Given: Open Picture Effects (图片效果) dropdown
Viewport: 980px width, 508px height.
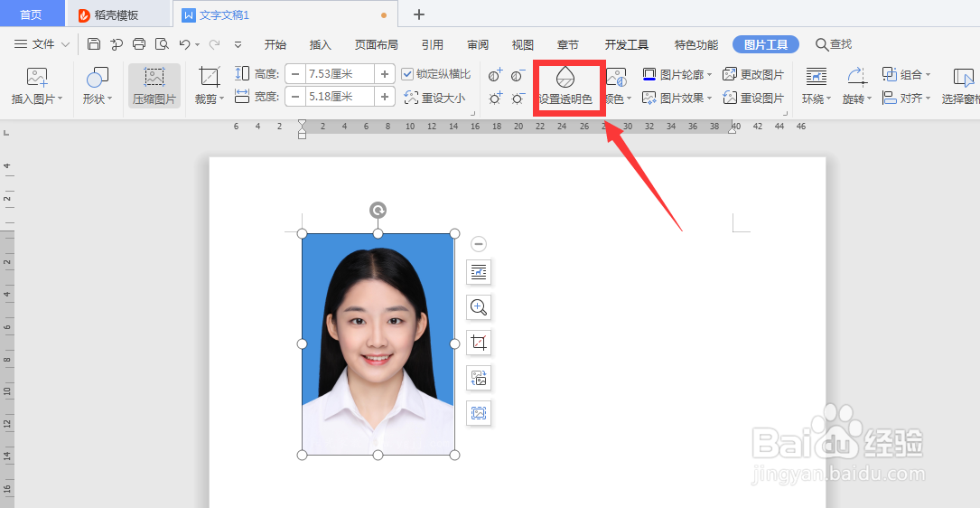Looking at the screenshot, I should pos(709,99).
